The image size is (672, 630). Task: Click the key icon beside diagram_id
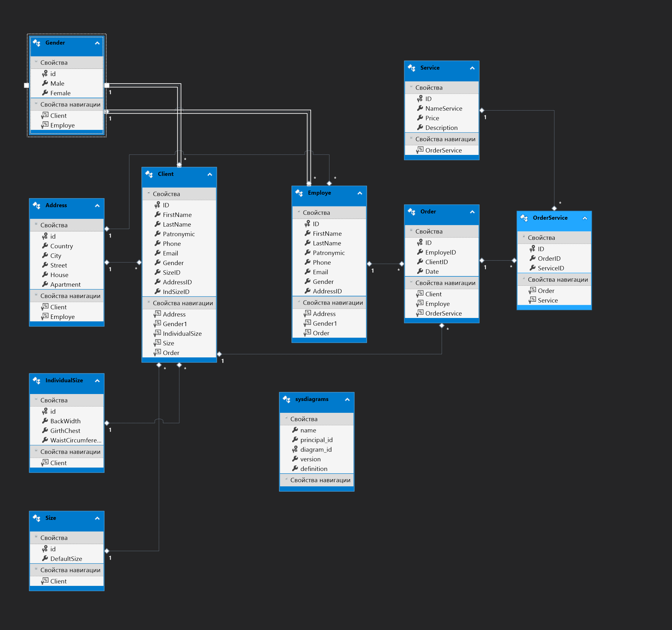(295, 449)
